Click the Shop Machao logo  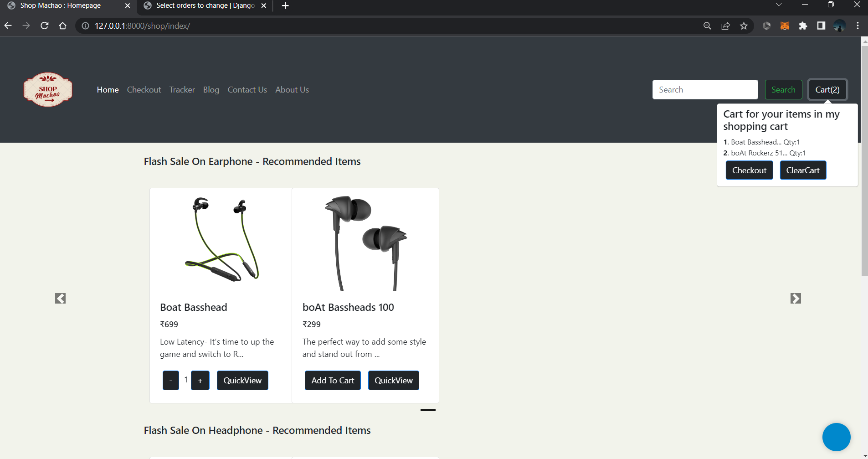point(47,89)
